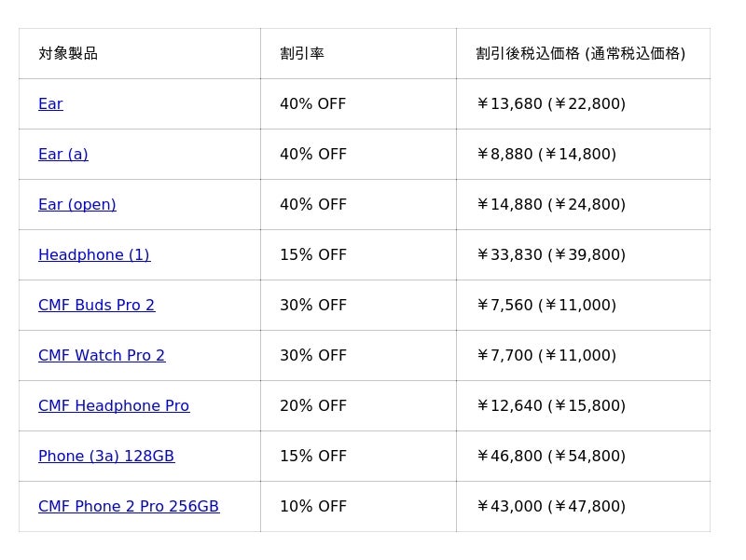This screenshot has height=560, width=746.
Task: Open the Ear (open) product page
Action: (x=76, y=205)
